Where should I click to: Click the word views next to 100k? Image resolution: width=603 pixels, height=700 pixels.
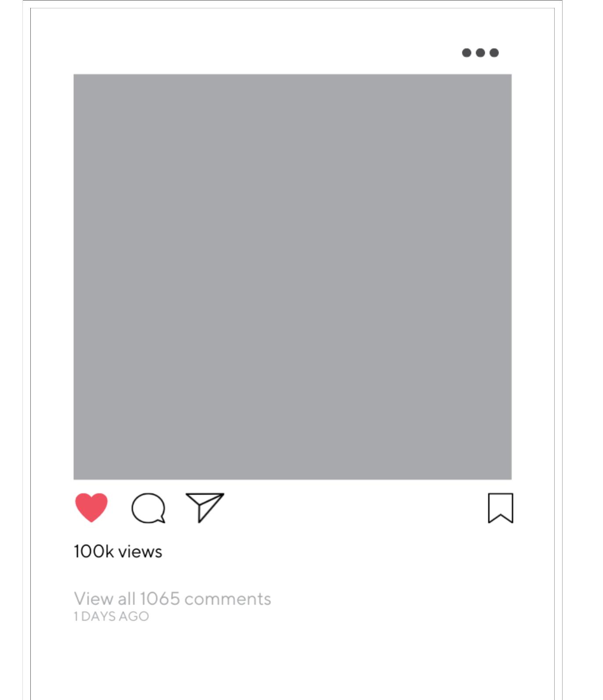[140, 552]
